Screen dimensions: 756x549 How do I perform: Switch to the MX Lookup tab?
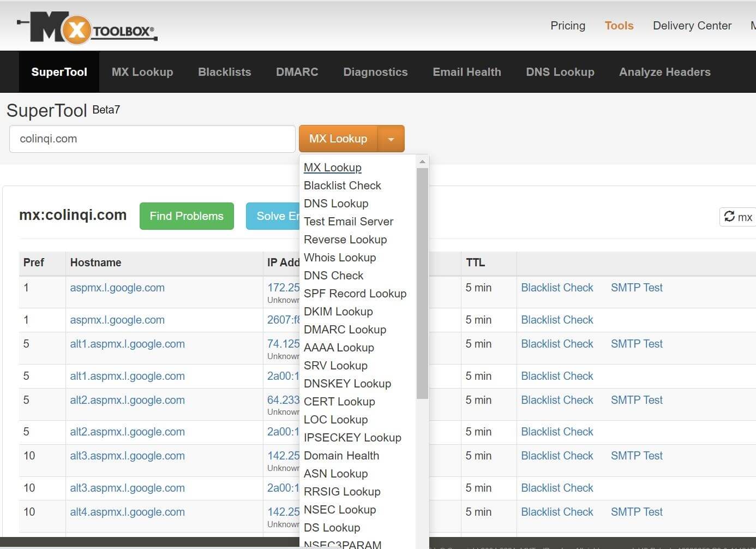tap(142, 71)
